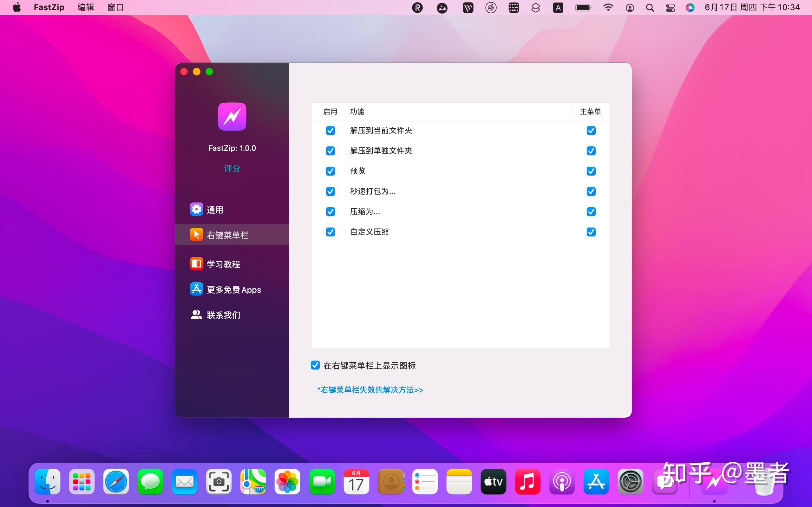Open Finder from the Dock

click(47, 482)
